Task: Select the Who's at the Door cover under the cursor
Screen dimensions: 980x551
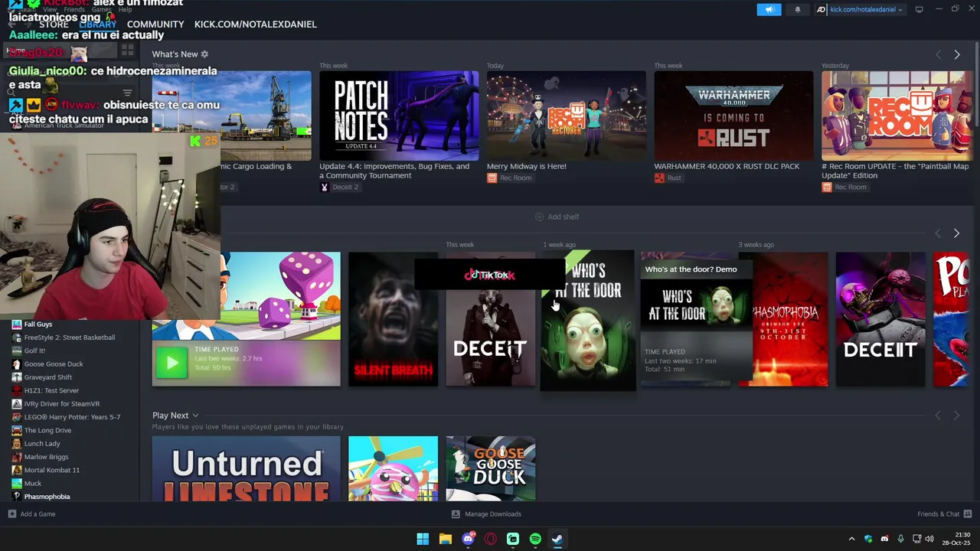Action: 588,321
